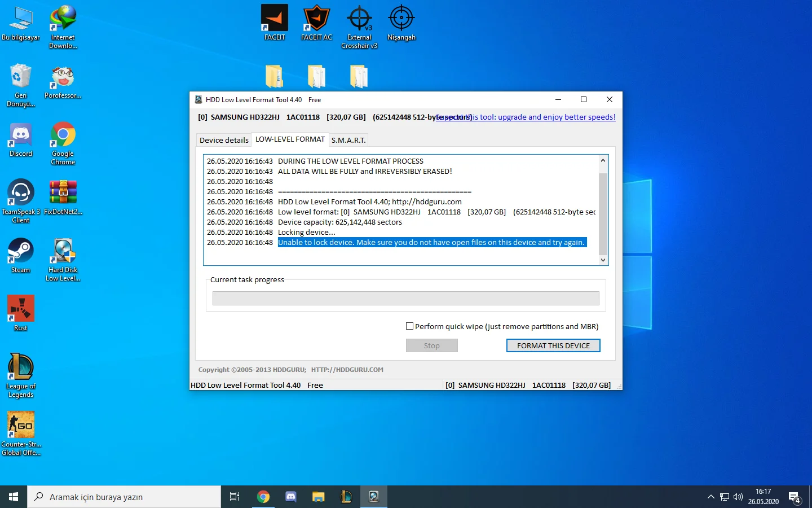
Task: Open the S.M.A.R.T. tab
Action: pyautogui.click(x=348, y=140)
